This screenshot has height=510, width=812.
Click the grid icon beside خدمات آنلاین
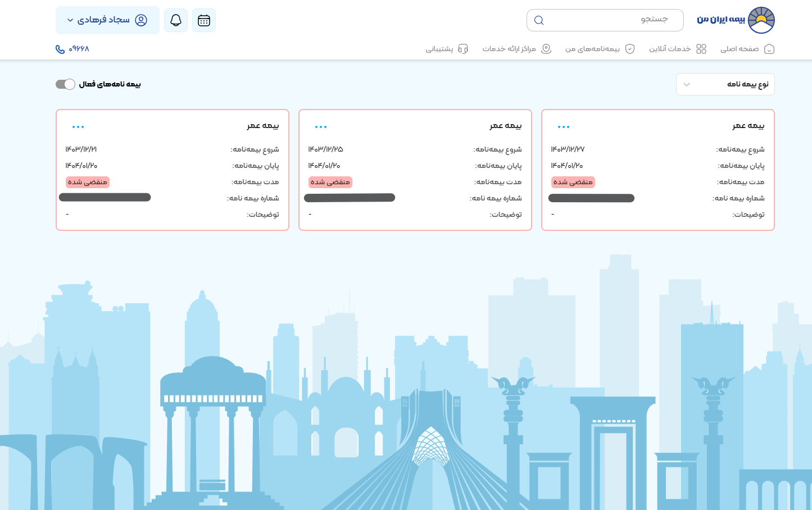coord(701,49)
